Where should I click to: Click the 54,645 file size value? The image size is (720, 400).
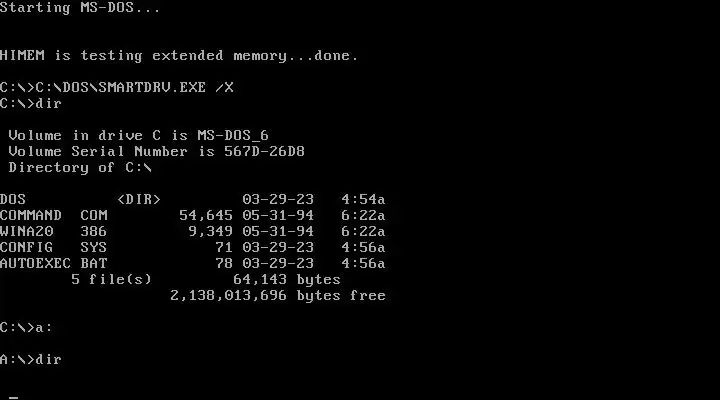[206, 215]
